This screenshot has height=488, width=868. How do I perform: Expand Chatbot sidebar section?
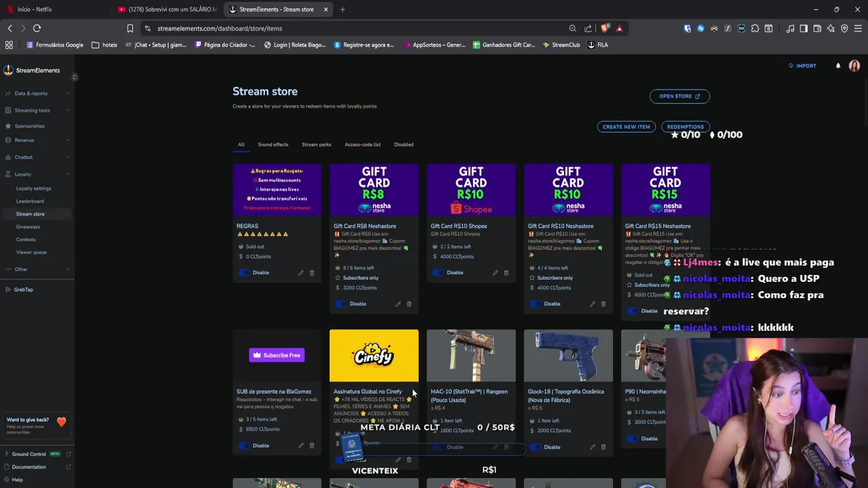37,157
